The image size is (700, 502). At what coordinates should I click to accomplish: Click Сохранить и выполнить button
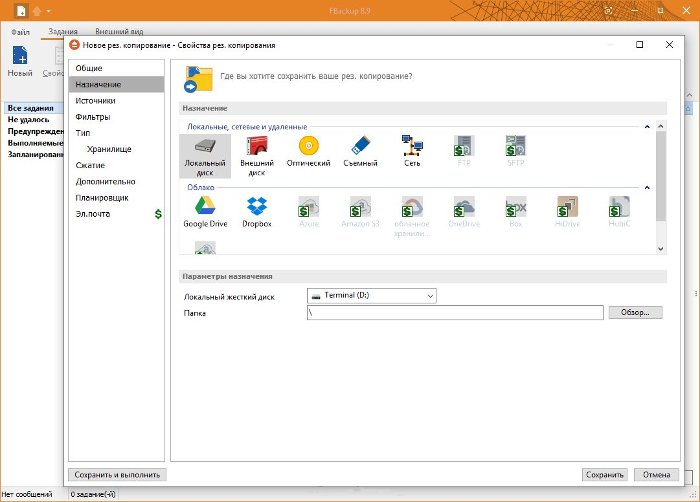(117, 475)
